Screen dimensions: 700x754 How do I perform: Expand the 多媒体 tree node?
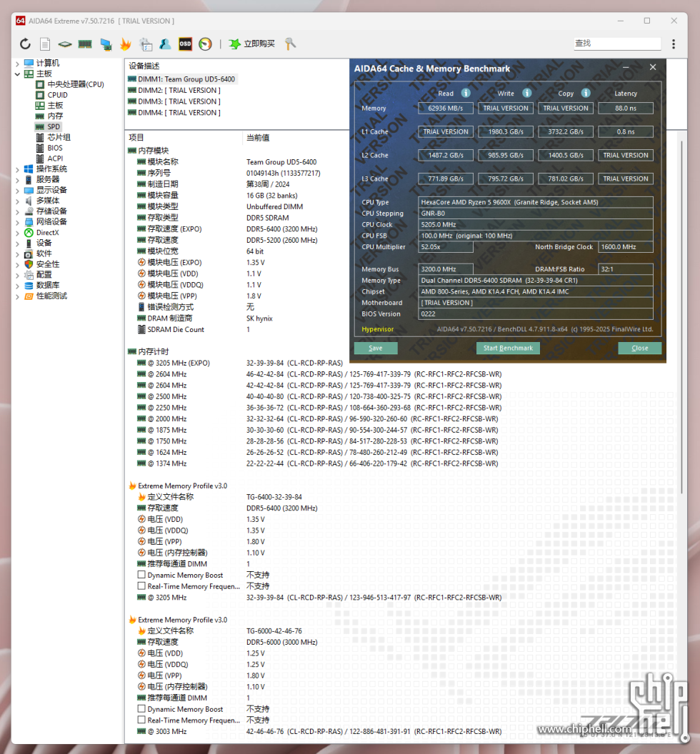[x=17, y=201]
